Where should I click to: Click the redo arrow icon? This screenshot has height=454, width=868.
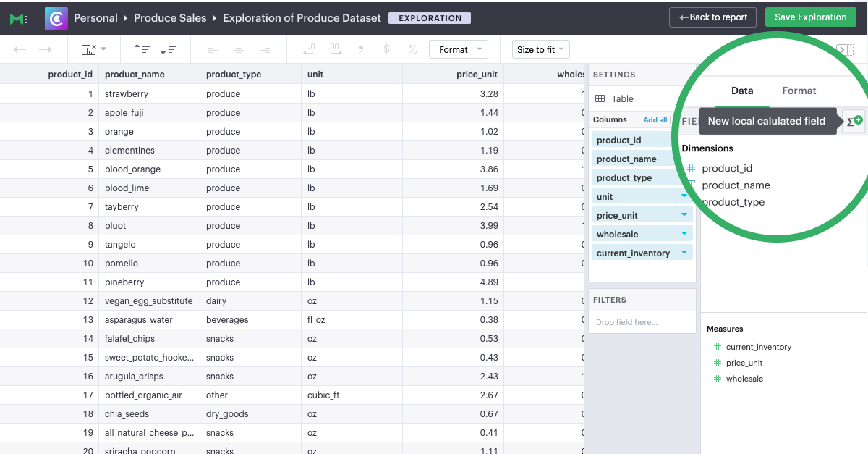pyautogui.click(x=45, y=49)
